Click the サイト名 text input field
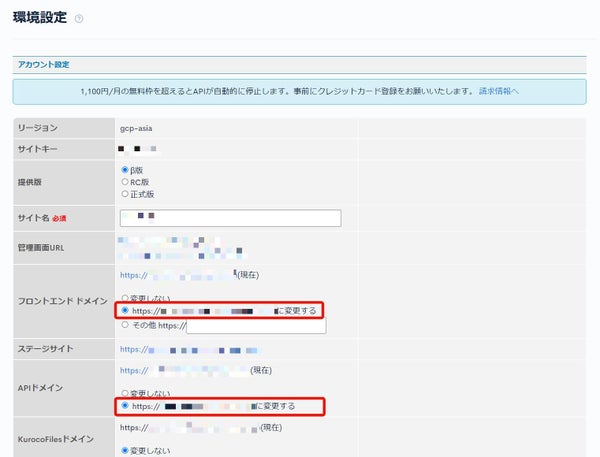Image resolution: width=600 pixels, height=457 pixels. (x=230, y=218)
